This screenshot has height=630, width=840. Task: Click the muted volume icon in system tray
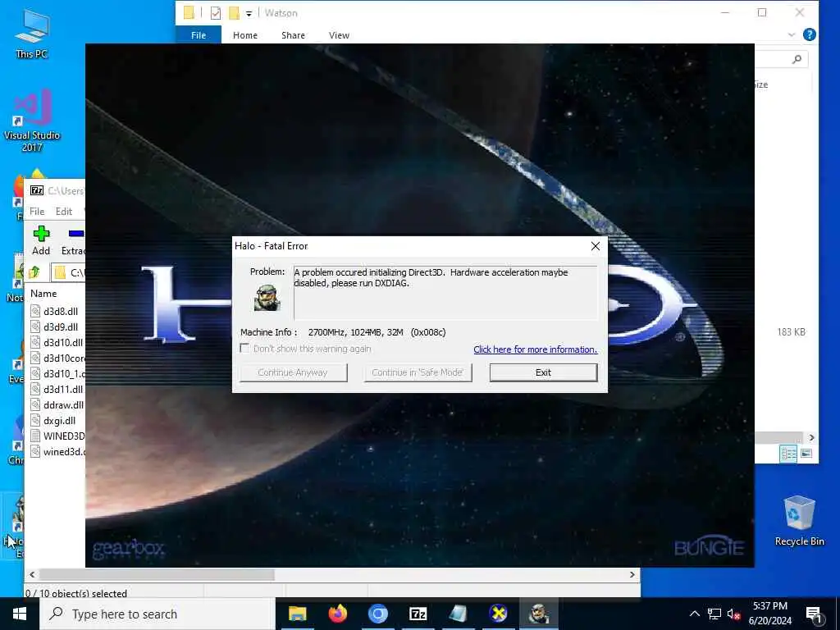tap(733, 614)
